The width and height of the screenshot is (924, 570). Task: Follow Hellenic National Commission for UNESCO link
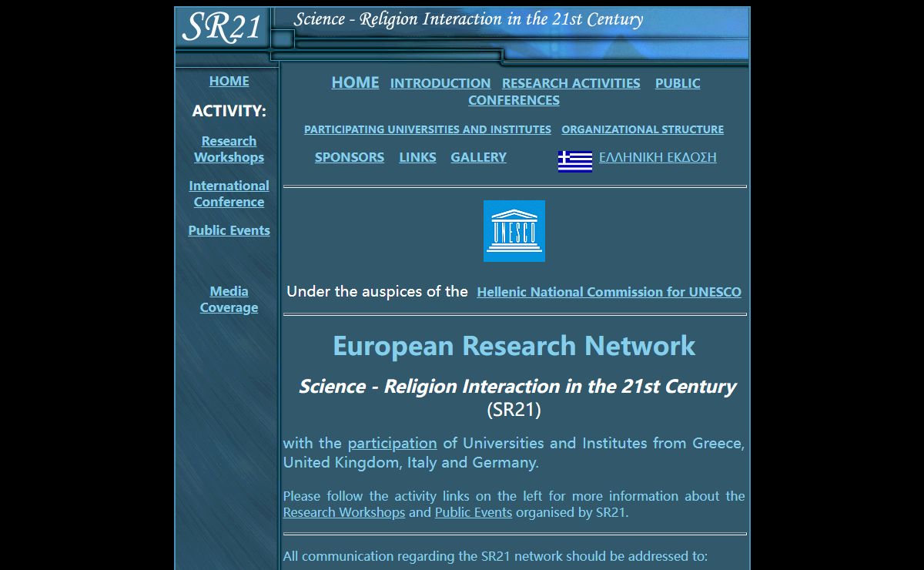click(x=608, y=292)
